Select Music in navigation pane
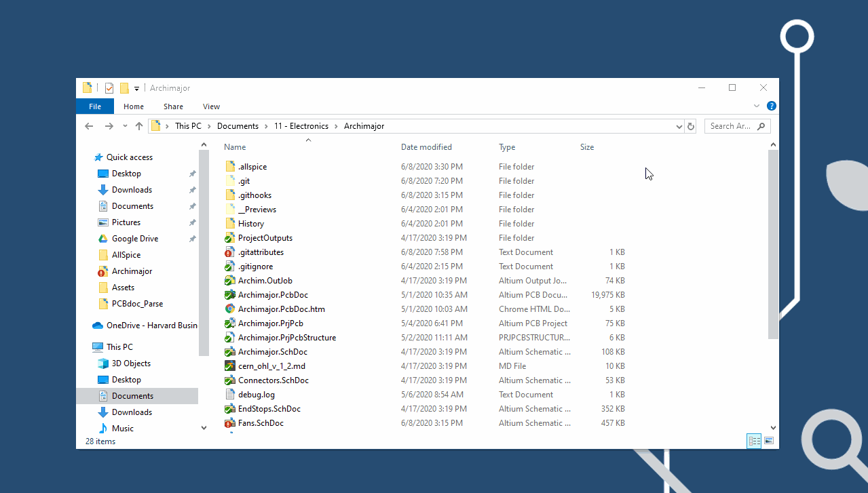868x493 pixels. tap(123, 429)
